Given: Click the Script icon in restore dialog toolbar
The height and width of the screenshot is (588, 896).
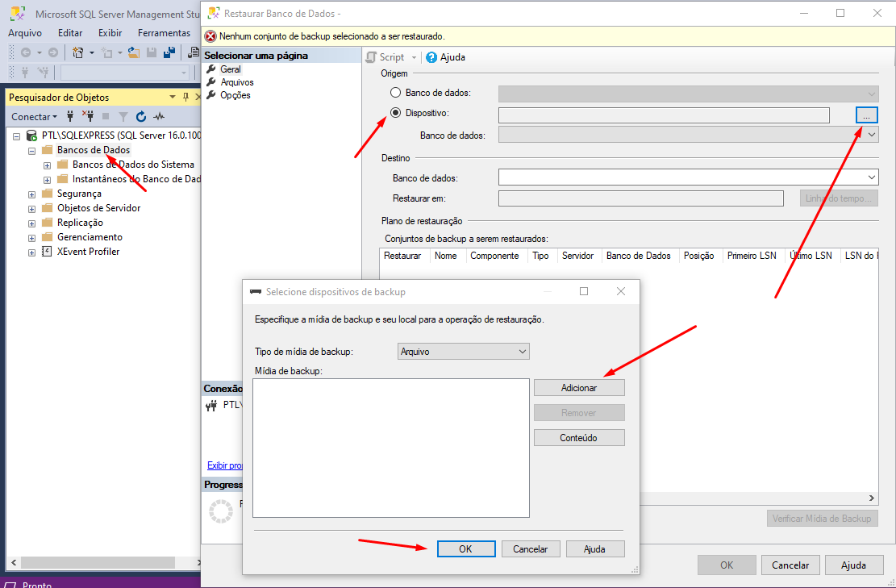Looking at the screenshot, I should click(372, 57).
